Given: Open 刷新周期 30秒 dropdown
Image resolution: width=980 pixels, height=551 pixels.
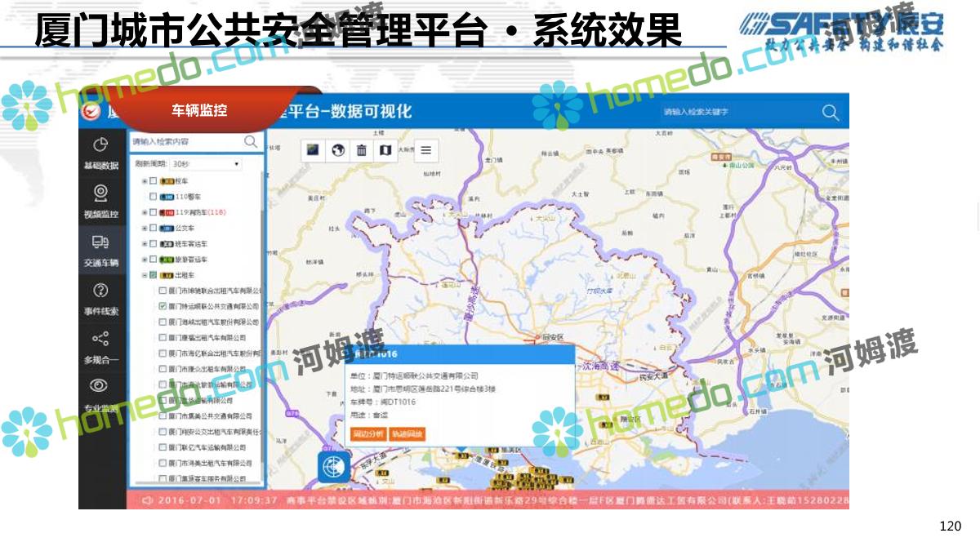Looking at the screenshot, I should click(206, 164).
